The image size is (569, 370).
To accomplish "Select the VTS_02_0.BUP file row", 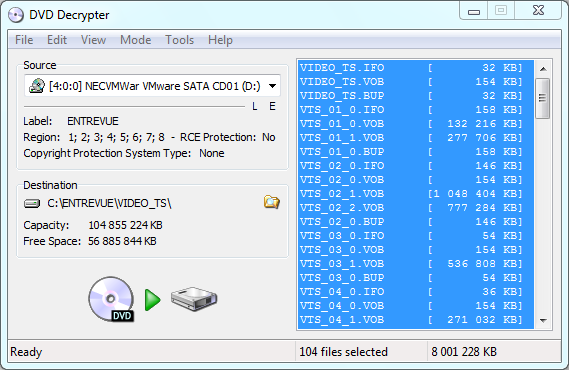I will 416,222.
